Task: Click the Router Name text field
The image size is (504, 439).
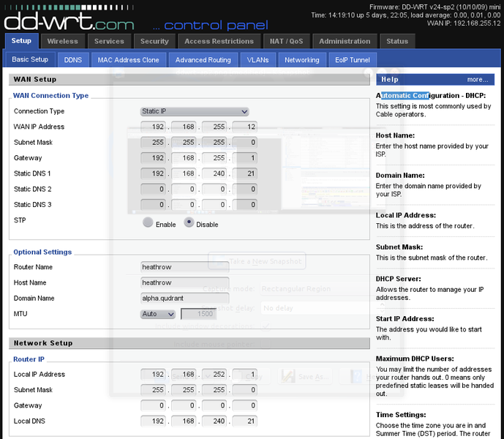Action: point(185,267)
